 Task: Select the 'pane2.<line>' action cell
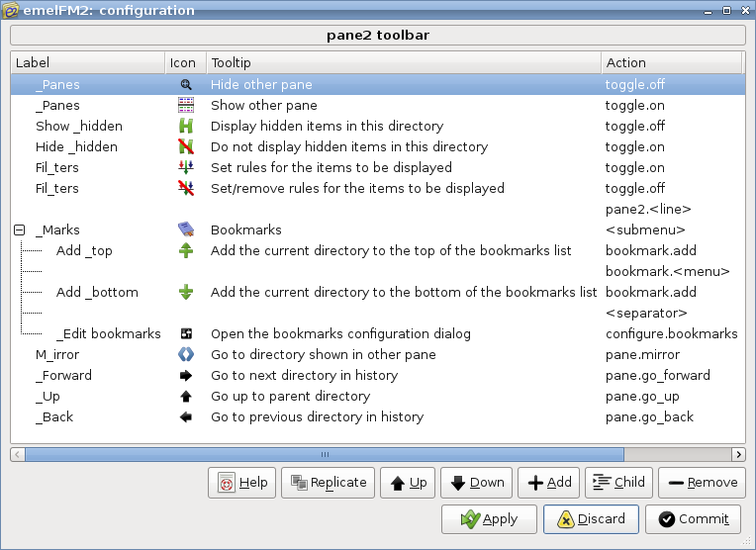pyautogui.click(x=648, y=209)
